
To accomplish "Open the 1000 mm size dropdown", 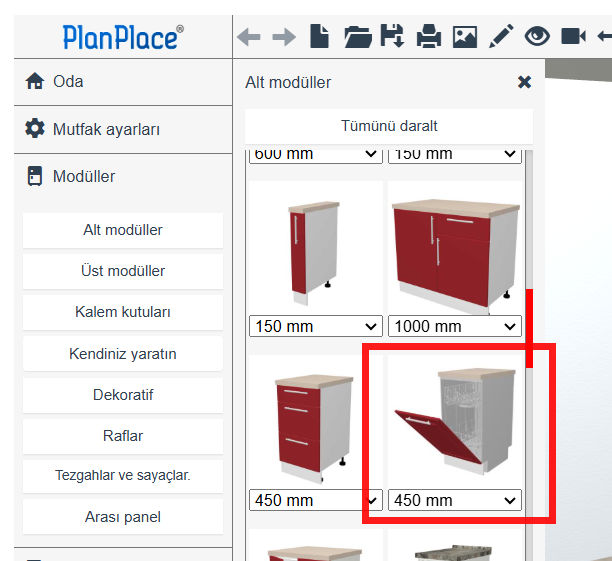I will [455, 326].
